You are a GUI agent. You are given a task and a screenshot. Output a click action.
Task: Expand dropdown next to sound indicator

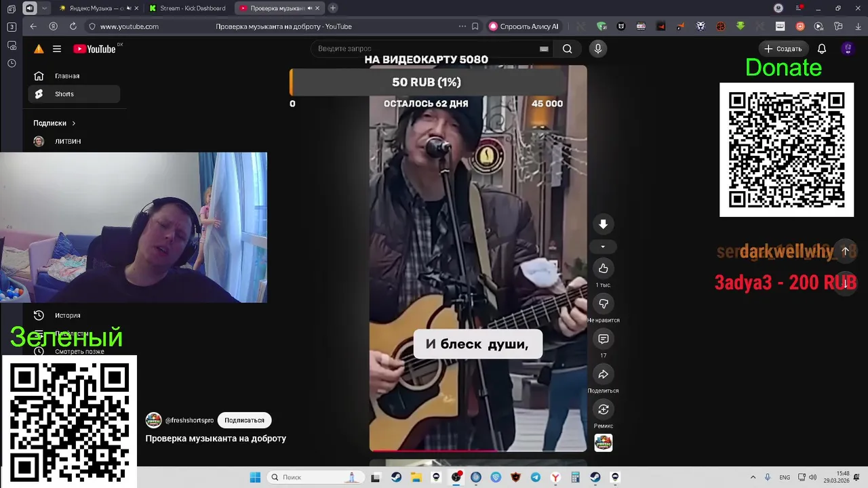(x=44, y=8)
